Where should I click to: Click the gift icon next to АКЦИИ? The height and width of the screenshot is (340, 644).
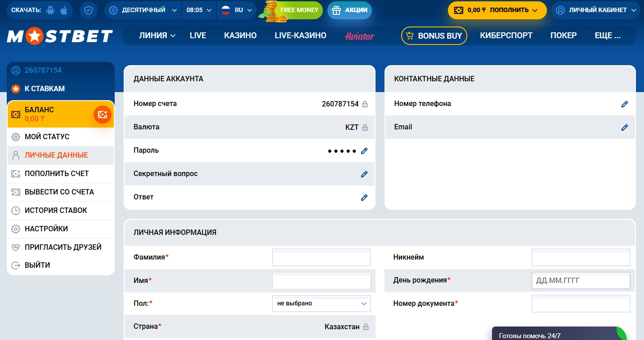[335, 10]
